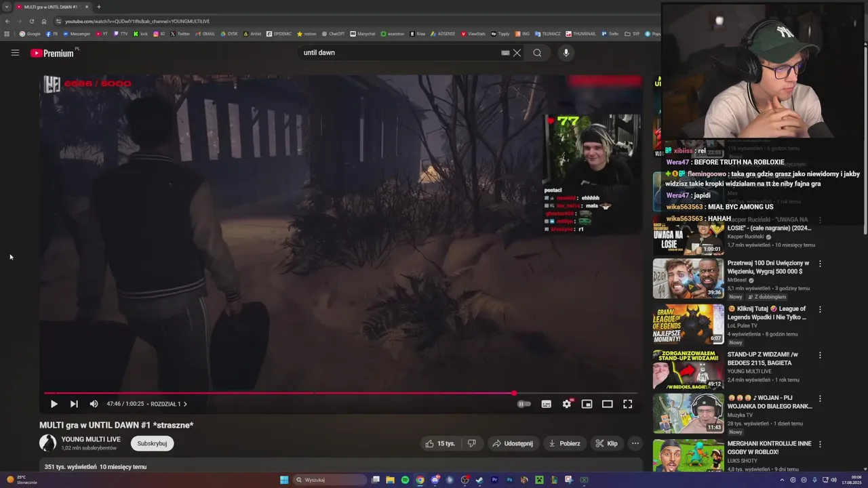Viewport: 868px width, 488px height.
Task: Open options for 'MERGHANI KONTROLUJE' video
Action: coord(820,445)
